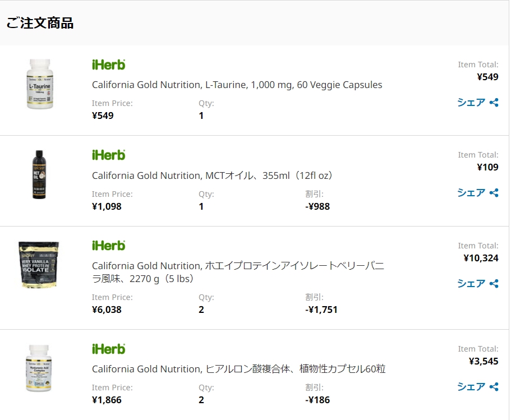Open the ヒアルロン酸複合体 product title link
Viewport: 511px width, 420px height.
238,369
